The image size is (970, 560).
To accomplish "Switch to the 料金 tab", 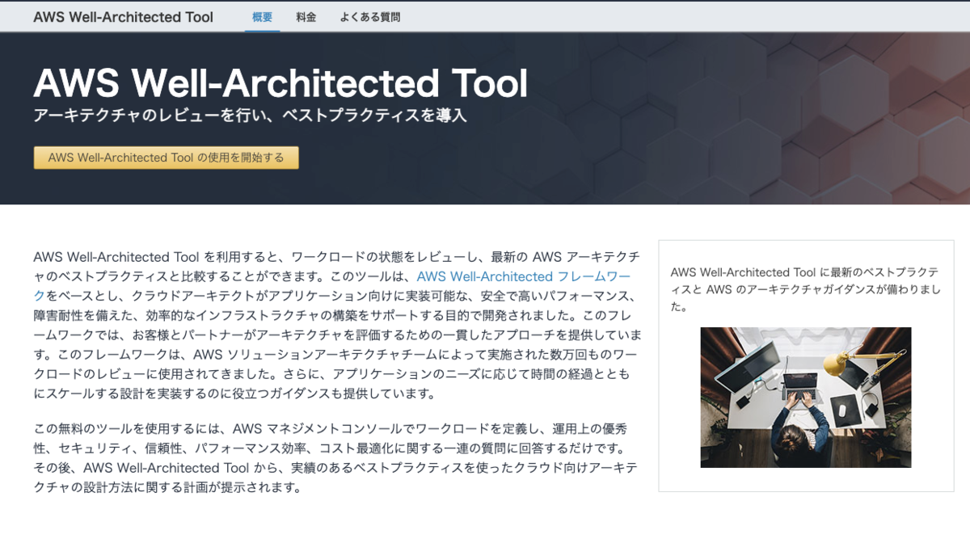I will [306, 17].
